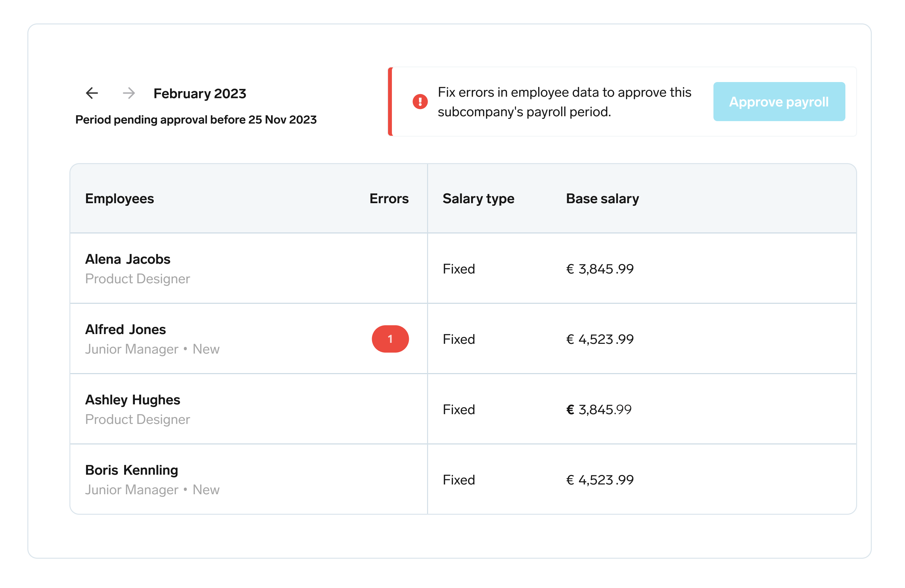Image resolution: width=905 pixels, height=588 pixels.
Task: Click Fixed salary type for Ashley Hughes
Action: [459, 410]
